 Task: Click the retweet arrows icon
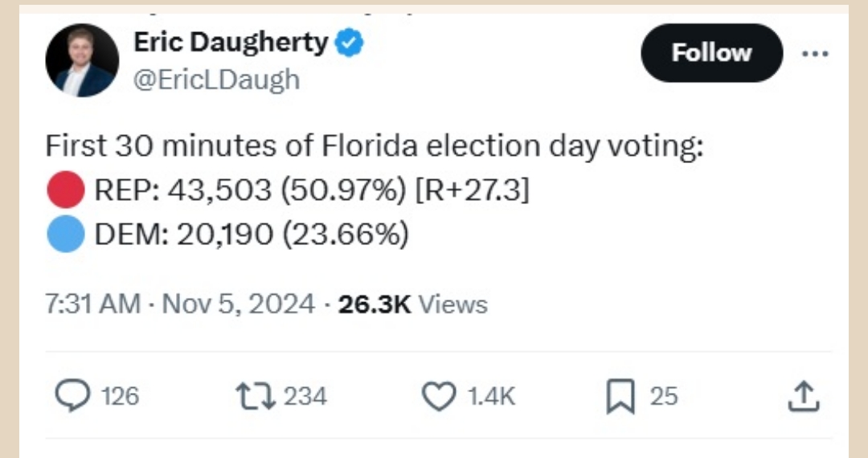(256, 395)
